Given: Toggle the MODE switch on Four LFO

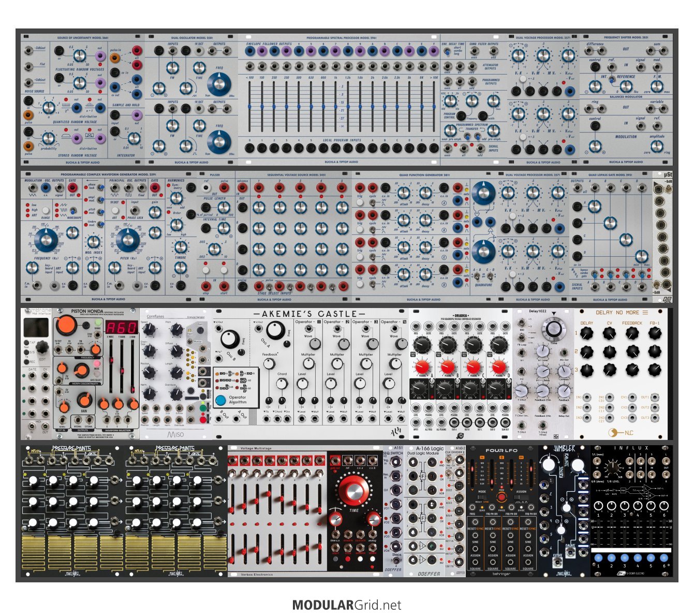Looking at the screenshot, I should (x=483, y=497).
